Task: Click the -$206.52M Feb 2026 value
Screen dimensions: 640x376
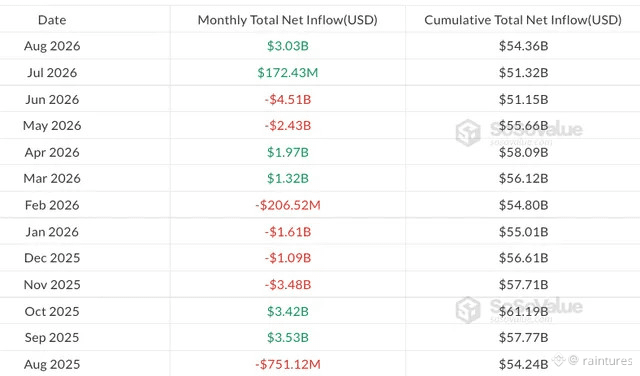Action: (287, 205)
